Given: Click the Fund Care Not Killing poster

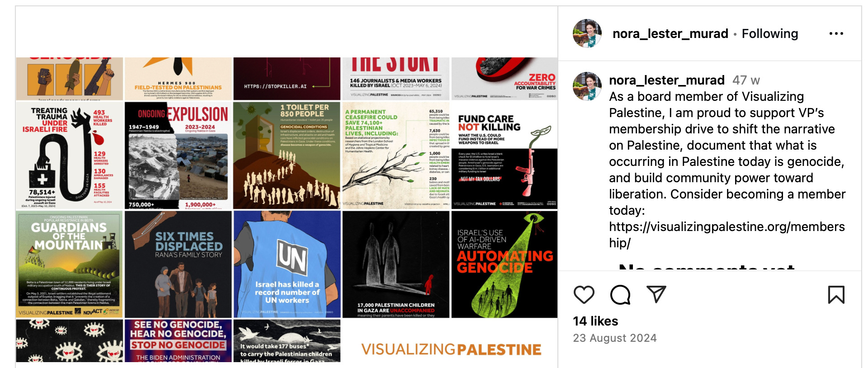Looking at the screenshot, I should (504, 155).
